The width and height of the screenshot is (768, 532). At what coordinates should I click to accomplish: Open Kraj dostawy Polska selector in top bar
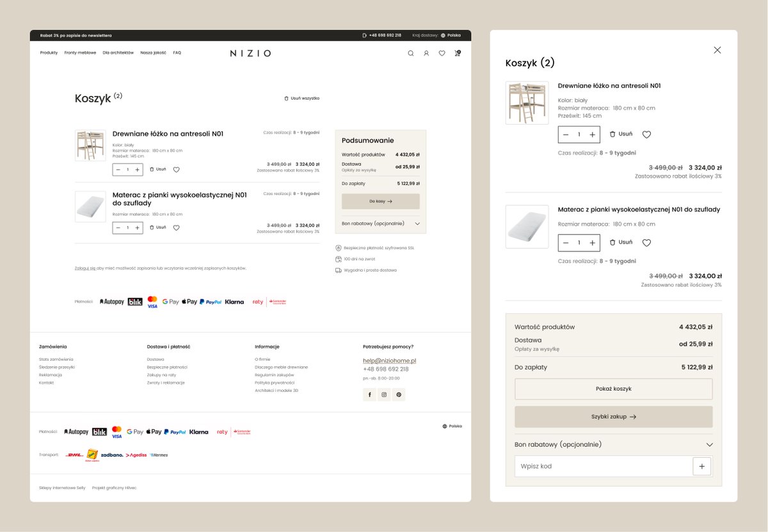click(x=436, y=35)
